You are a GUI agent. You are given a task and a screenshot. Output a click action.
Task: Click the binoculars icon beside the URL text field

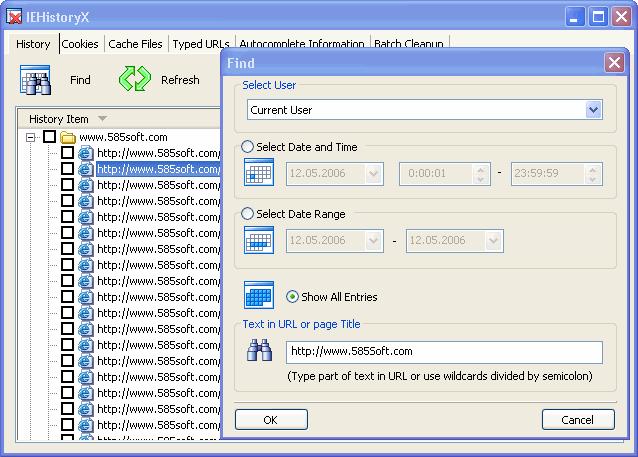(260, 350)
